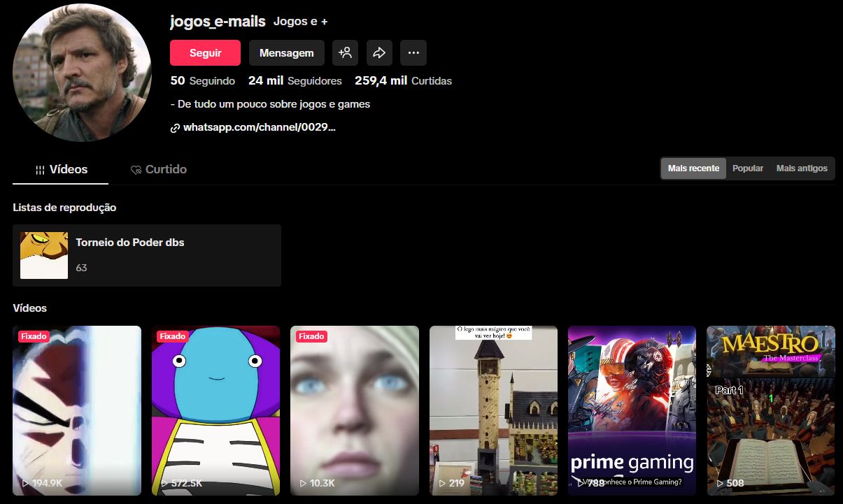This screenshot has height=504, width=843.
Task: Click the play icon on 508 video
Action: tap(719, 483)
